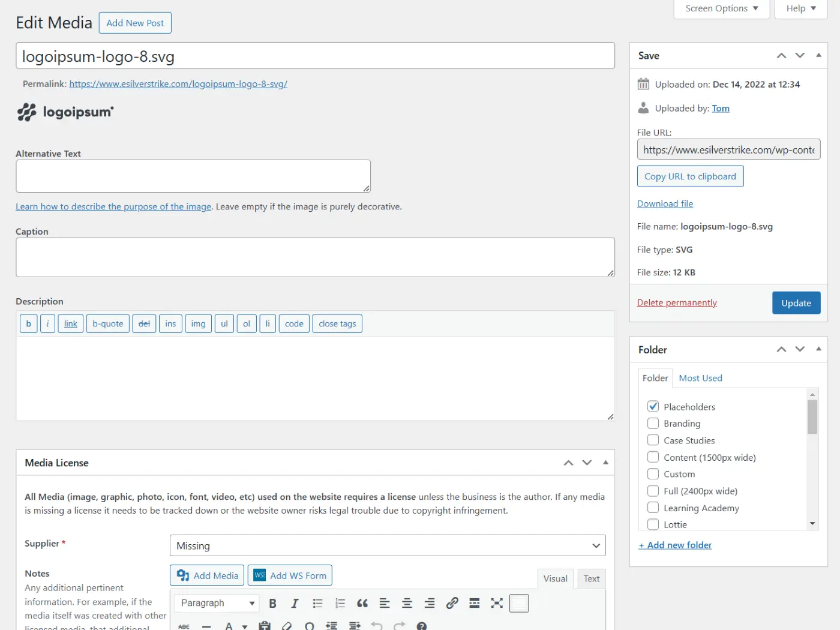Viewport: 840px width, 630px height.
Task: Open the text color dropdown arrow
Action: pyautogui.click(x=245, y=626)
